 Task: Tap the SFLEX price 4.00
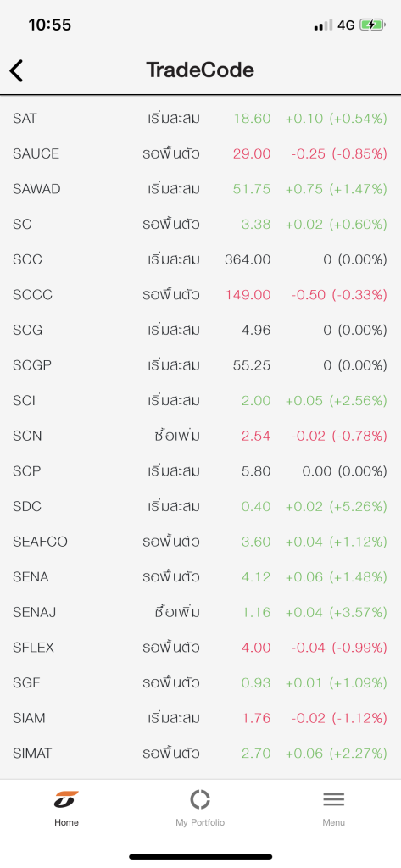(x=256, y=648)
